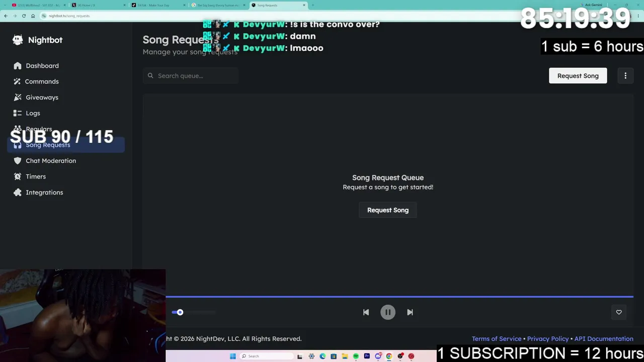The height and width of the screenshot is (362, 644).
Task: Open the Privacy Policy link
Action: tap(548, 339)
